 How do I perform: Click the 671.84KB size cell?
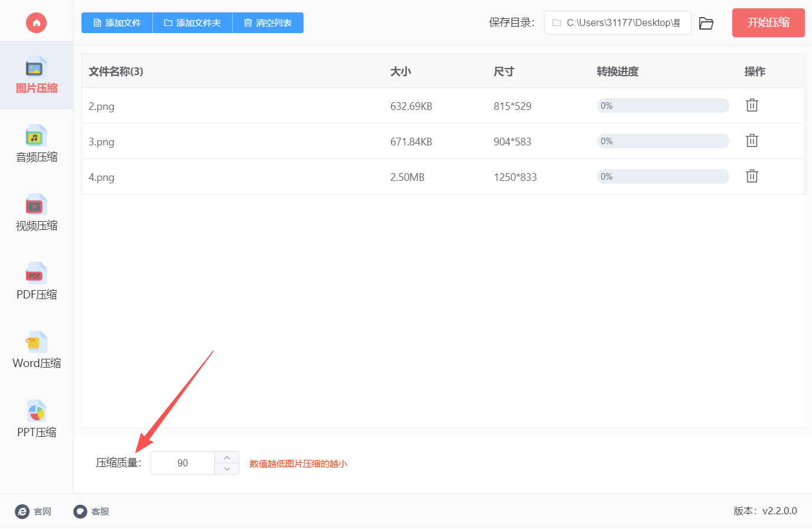[411, 142]
